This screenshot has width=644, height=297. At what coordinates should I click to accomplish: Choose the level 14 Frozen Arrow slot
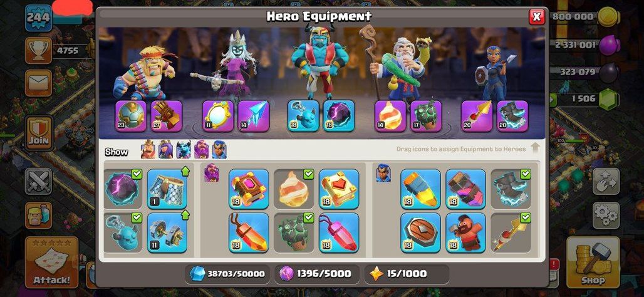(x=254, y=116)
